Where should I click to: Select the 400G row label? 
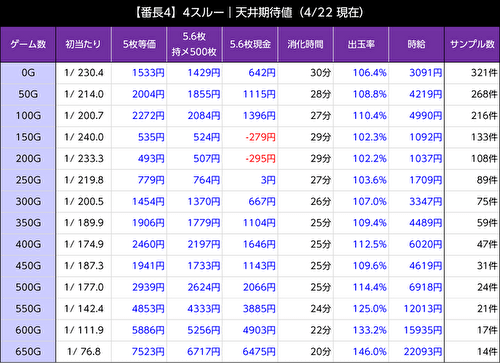pos(28,244)
